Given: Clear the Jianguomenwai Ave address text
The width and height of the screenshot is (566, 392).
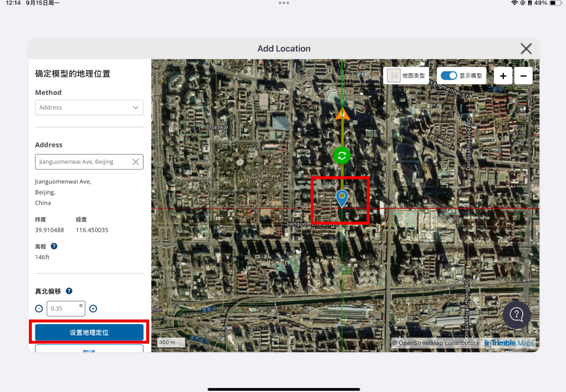Looking at the screenshot, I should pyautogui.click(x=136, y=162).
